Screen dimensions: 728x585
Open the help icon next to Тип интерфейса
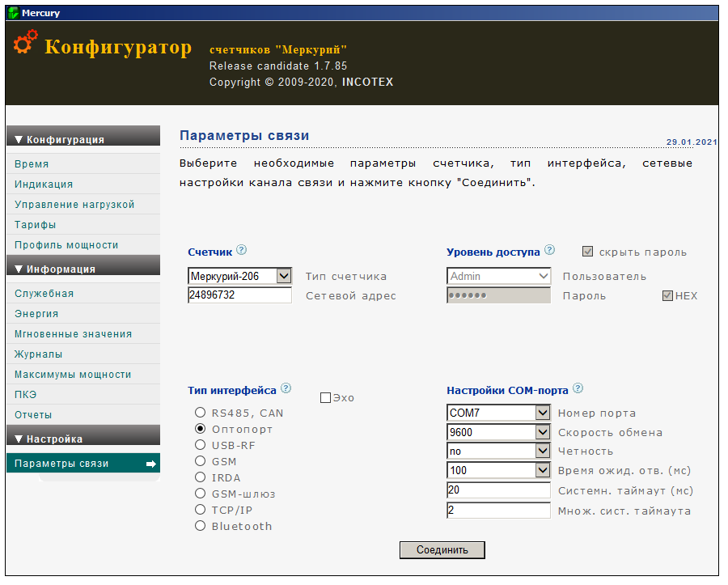click(286, 388)
